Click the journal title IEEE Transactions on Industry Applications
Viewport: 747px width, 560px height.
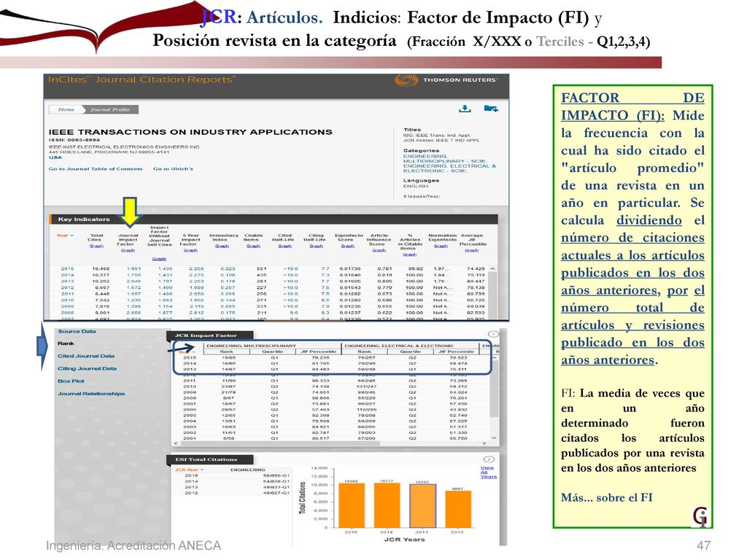[x=190, y=132]
